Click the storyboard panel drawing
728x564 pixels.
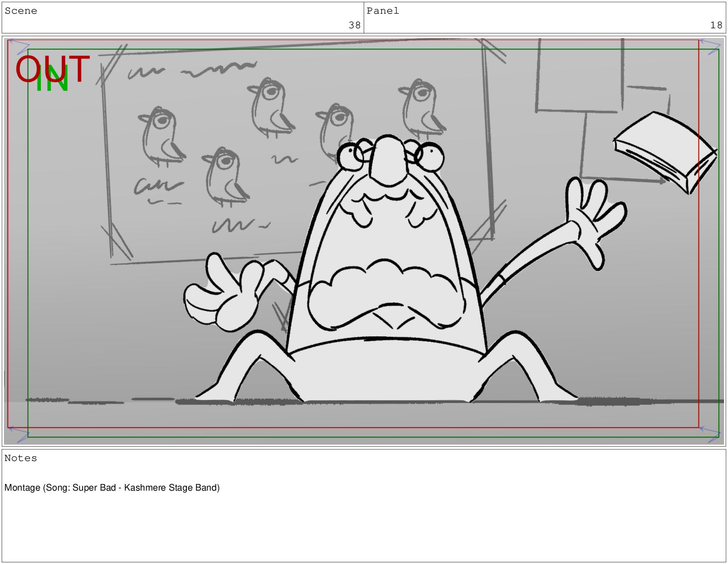tap(364, 241)
